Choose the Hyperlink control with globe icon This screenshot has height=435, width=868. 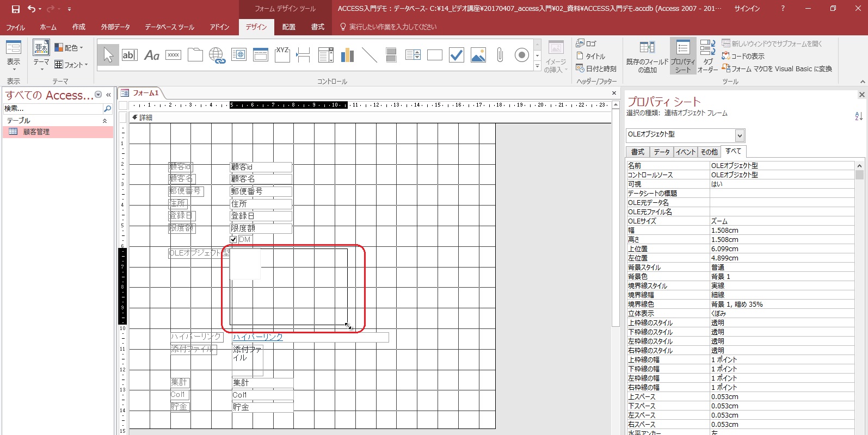(x=217, y=55)
